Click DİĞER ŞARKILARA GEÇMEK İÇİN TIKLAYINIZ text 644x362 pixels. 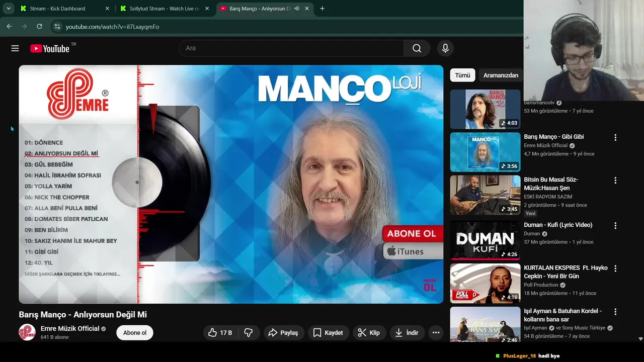(x=72, y=275)
